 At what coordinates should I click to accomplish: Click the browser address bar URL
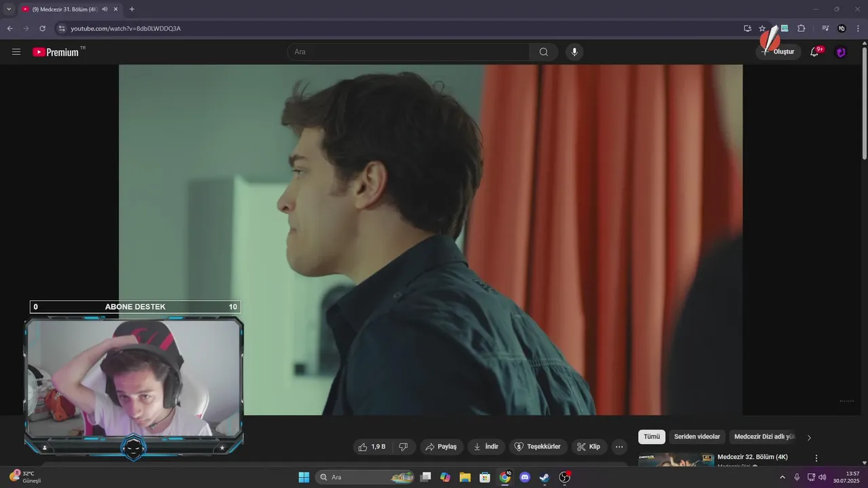tap(125, 28)
